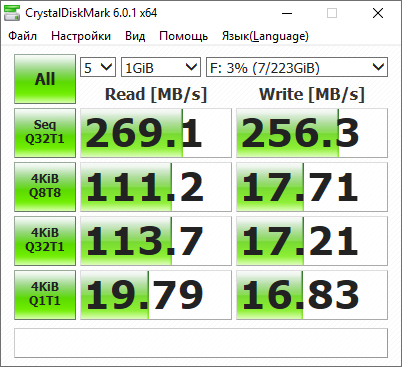Launch the 4KiB Q1T1 test
Screen dimensions: 402x367
coord(45,295)
